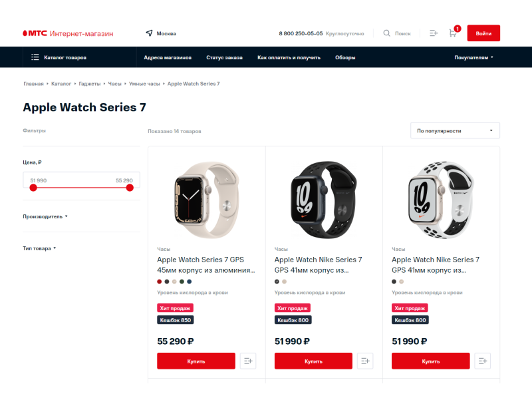Click the Moscow location arrow icon
The width and height of the screenshot is (532, 406).
pos(149,33)
